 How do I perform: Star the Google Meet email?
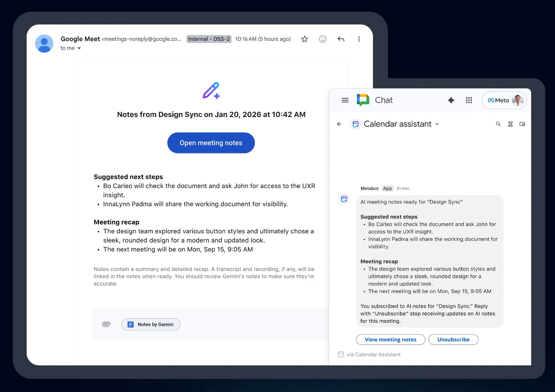tap(305, 39)
